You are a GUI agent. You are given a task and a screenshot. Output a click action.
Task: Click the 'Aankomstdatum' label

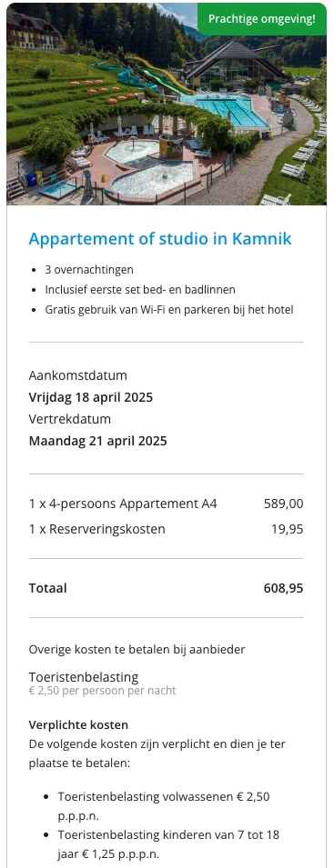(78, 376)
